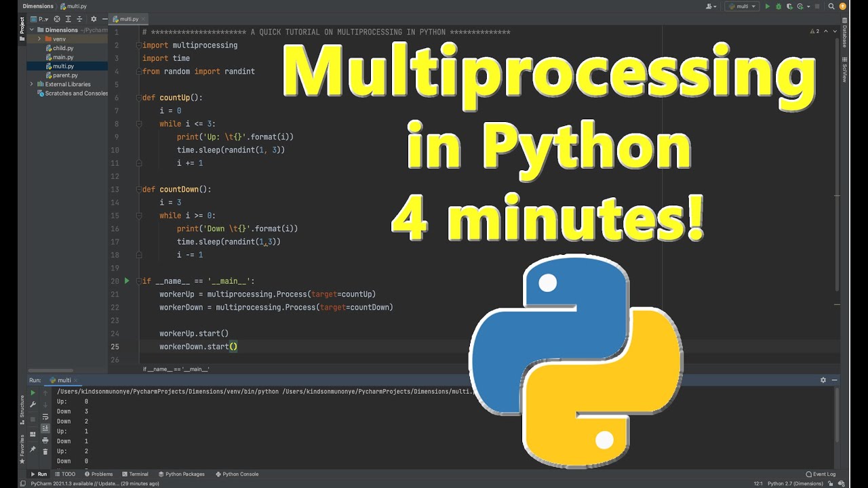Open the Terminal tool window tab
This screenshot has width=868, height=488.
(x=135, y=474)
